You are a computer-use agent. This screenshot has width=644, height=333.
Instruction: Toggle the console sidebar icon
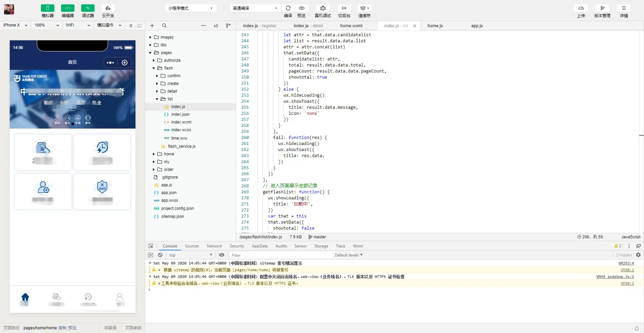151,255
